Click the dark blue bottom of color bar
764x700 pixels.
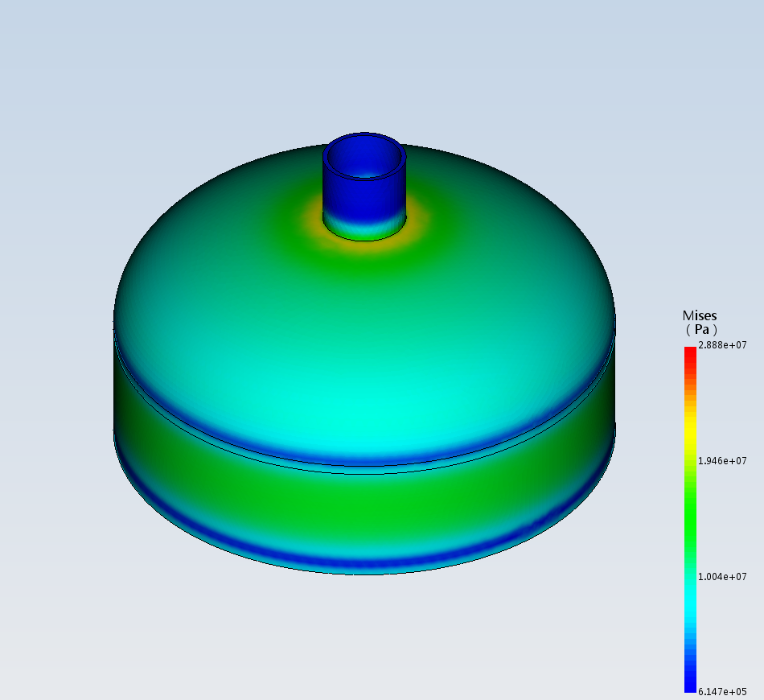point(690,686)
